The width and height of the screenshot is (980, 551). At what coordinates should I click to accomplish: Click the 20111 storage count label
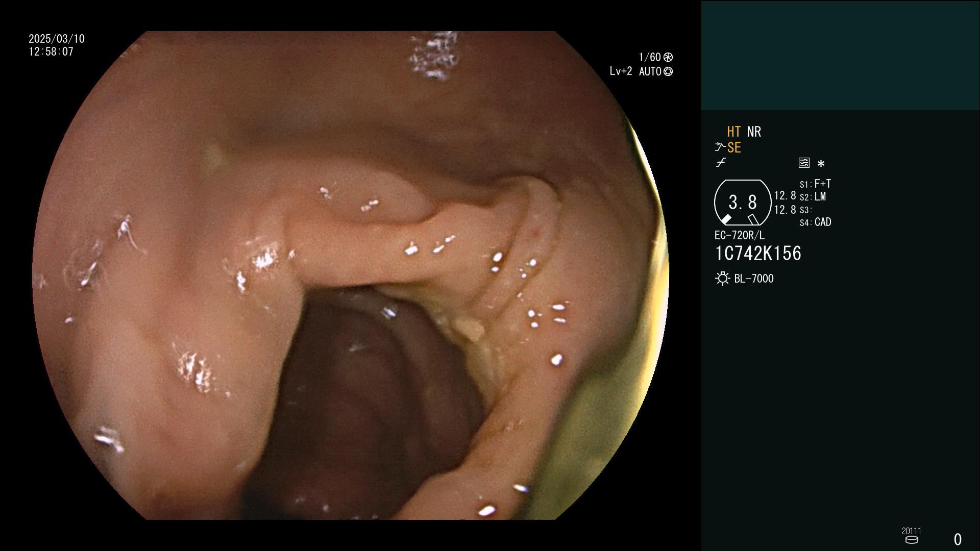[911, 531]
